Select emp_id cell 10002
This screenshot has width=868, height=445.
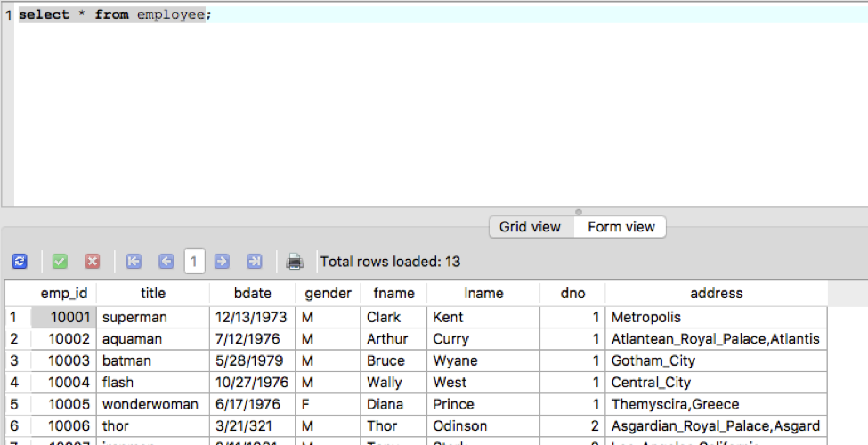pyautogui.click(x=64, y=339)
